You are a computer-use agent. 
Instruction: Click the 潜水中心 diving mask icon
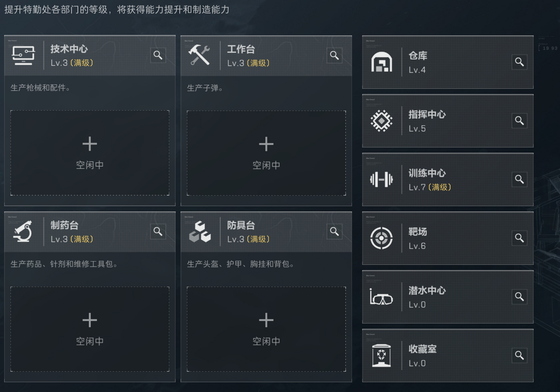click(x=381, y=297)
